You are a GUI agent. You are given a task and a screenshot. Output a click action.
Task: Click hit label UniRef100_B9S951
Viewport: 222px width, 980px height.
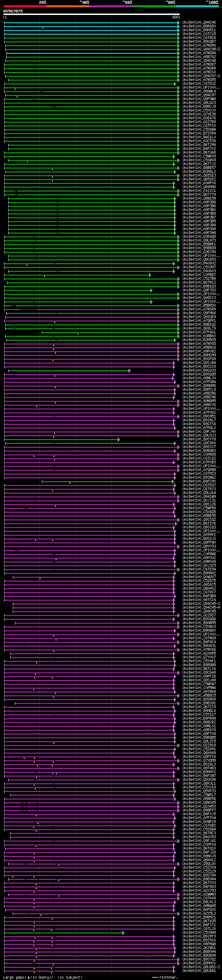pos(199,416)
